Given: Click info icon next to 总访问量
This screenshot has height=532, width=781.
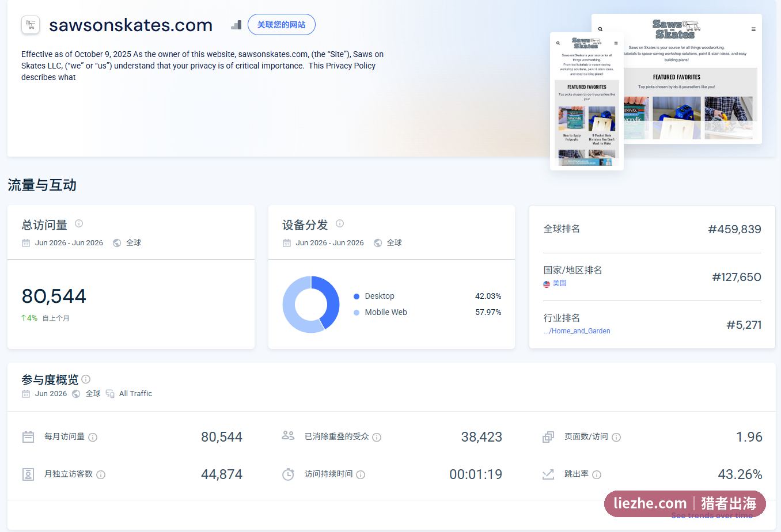Looking at the screenshot, I should [79, 223].
